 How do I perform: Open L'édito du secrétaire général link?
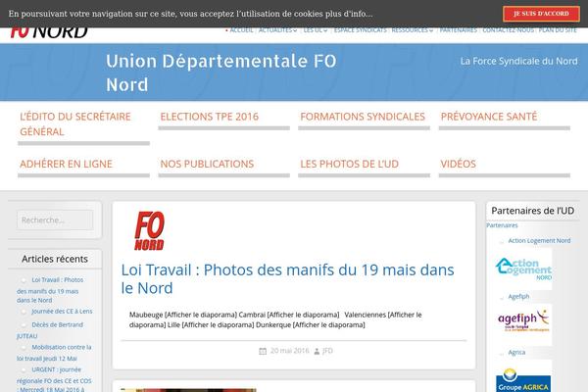75,124
